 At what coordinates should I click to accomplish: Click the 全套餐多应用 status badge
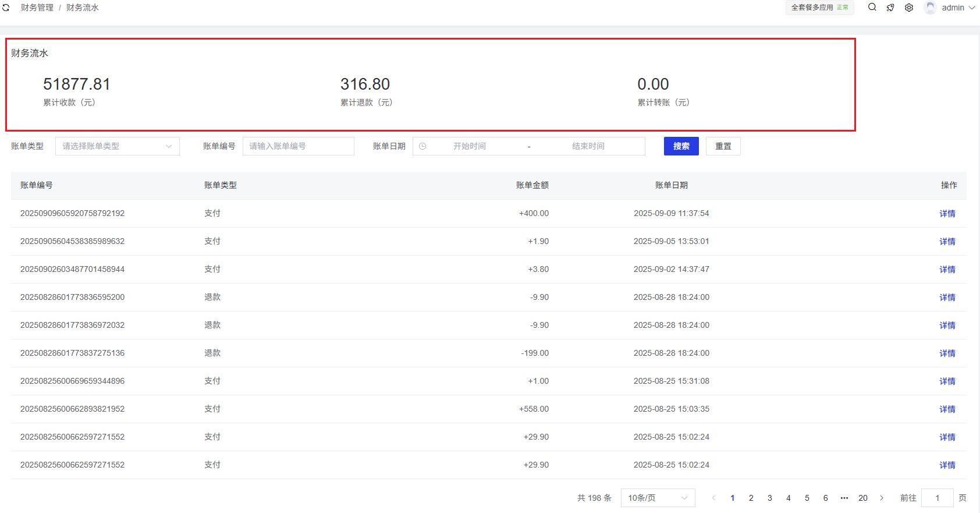819,8
